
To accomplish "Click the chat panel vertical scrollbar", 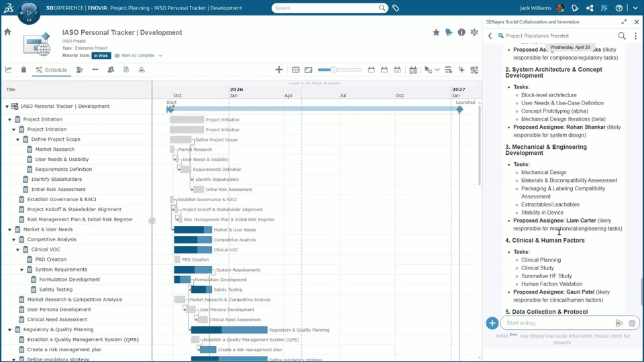I will [x=641, y=292].
